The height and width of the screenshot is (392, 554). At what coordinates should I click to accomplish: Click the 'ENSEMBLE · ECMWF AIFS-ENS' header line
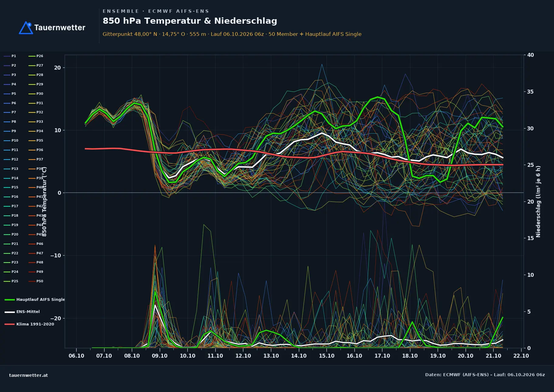[156, 11]
